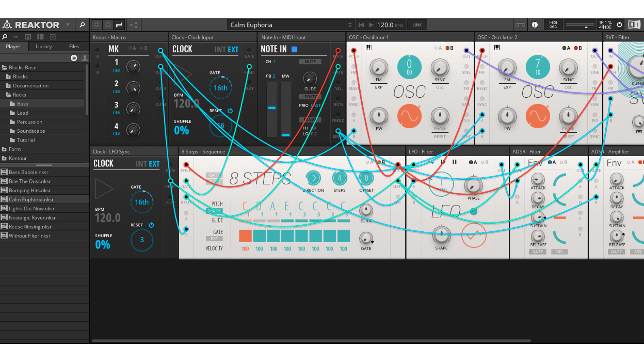Switch to the Library tab
This screenshot has height=362, width=644.
[x=43, y=47]
